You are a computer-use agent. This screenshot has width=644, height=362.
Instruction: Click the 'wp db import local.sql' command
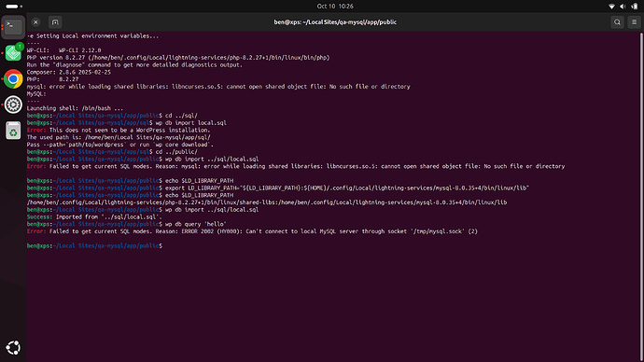tap(191, 123)
